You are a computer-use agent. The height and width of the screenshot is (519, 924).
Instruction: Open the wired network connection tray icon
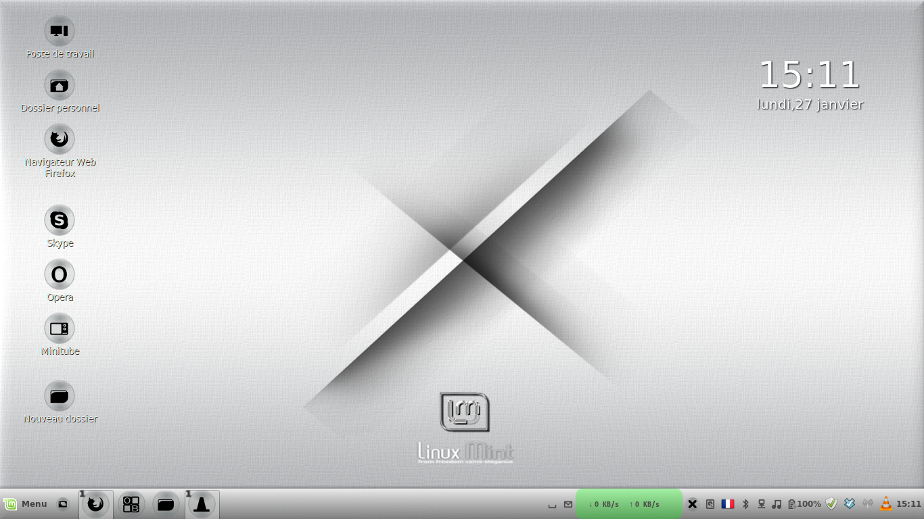[x=761, y=504]
